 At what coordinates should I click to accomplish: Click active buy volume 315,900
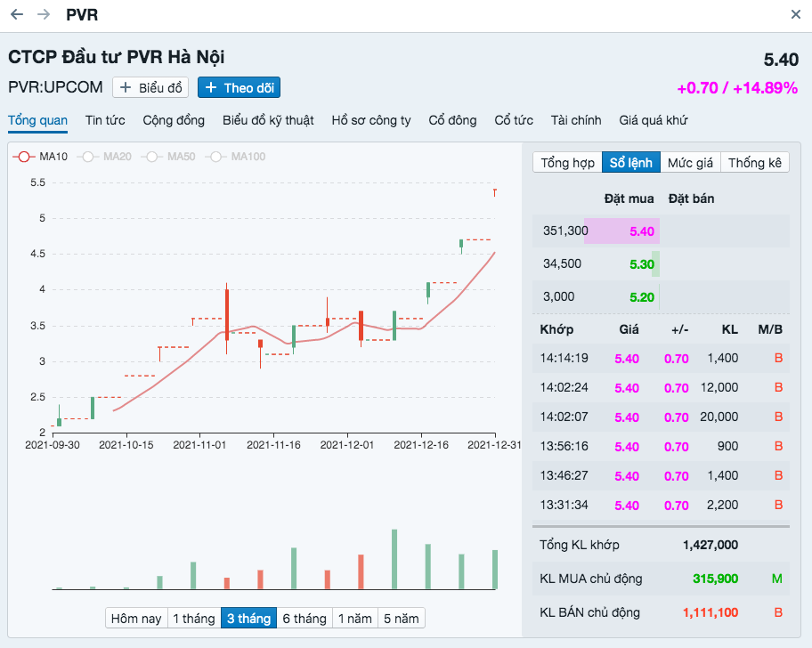tap(715, 579)
